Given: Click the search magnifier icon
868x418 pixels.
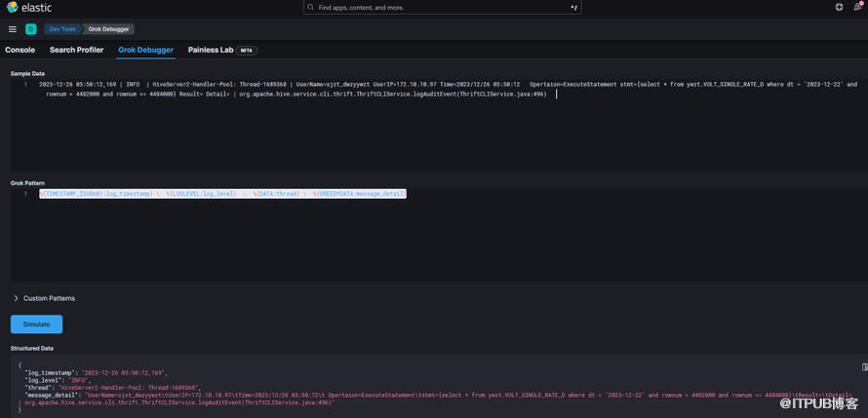Looking at the screenshot, I should point(311,7).
